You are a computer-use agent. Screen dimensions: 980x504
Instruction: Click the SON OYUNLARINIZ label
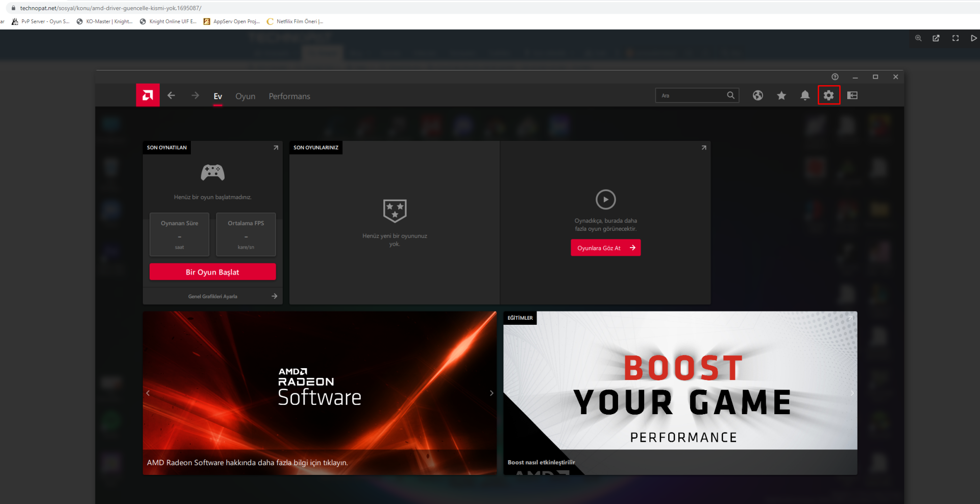click(316, 148)
